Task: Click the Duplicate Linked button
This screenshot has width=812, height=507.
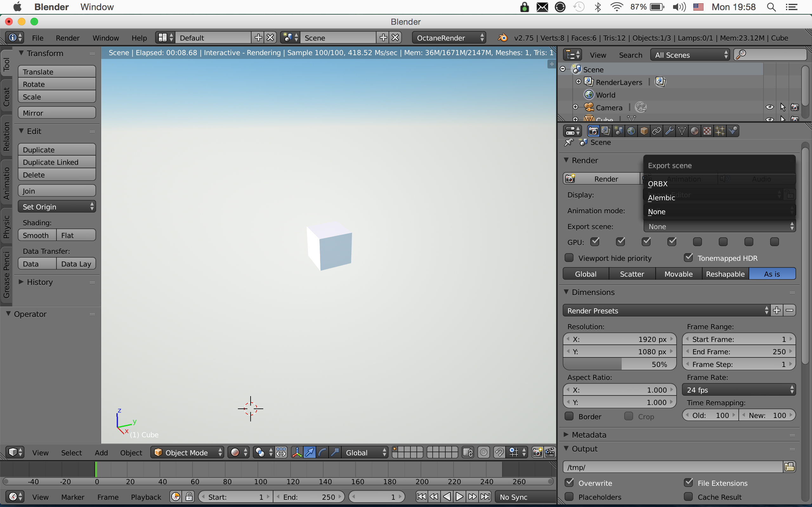Action: pyautogui.click(x=57, y=162)
